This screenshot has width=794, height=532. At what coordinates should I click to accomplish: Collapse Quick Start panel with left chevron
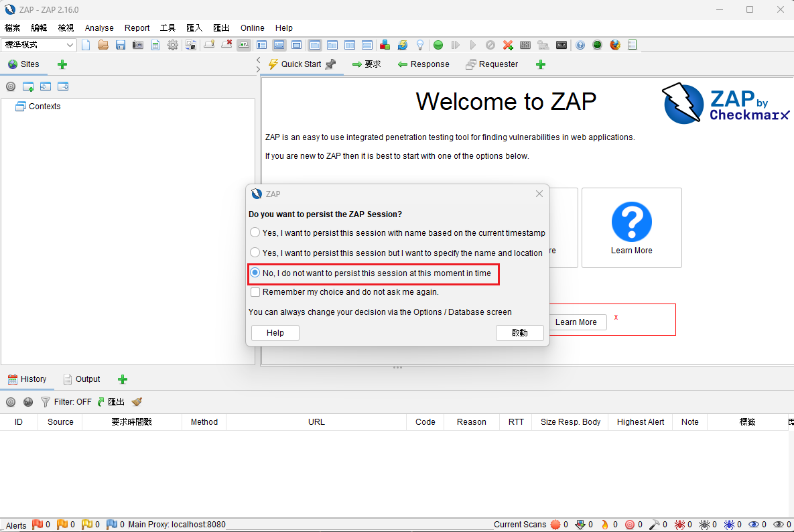point(258,61)
